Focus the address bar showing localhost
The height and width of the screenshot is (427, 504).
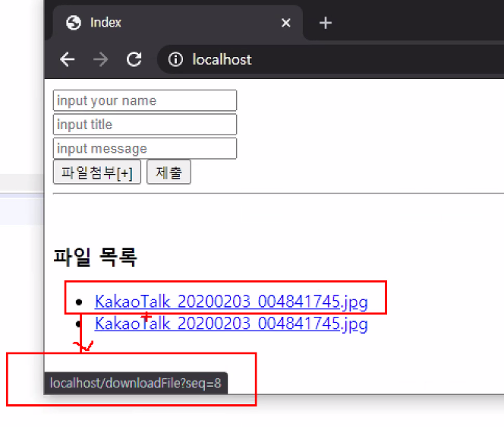point(330,59)
